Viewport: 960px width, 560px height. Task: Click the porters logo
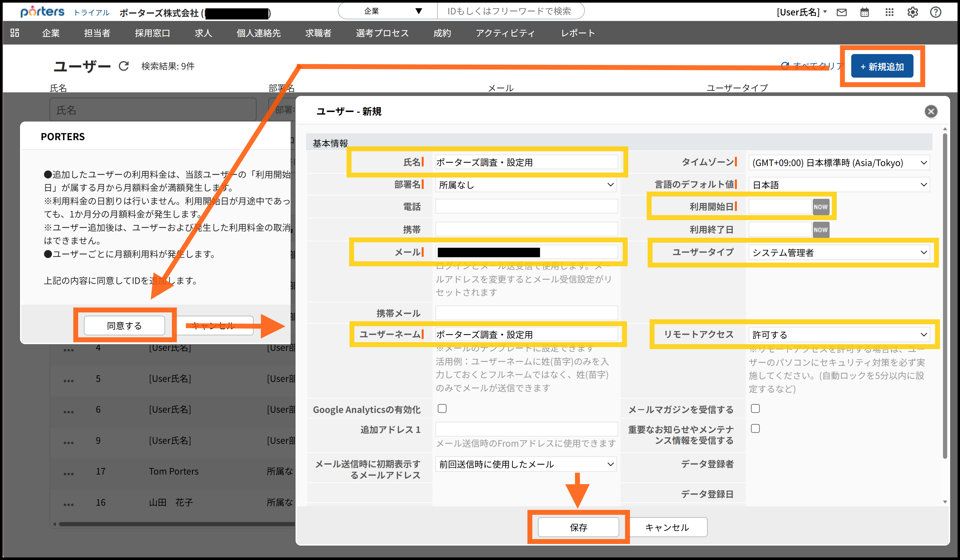coord(42,12)
